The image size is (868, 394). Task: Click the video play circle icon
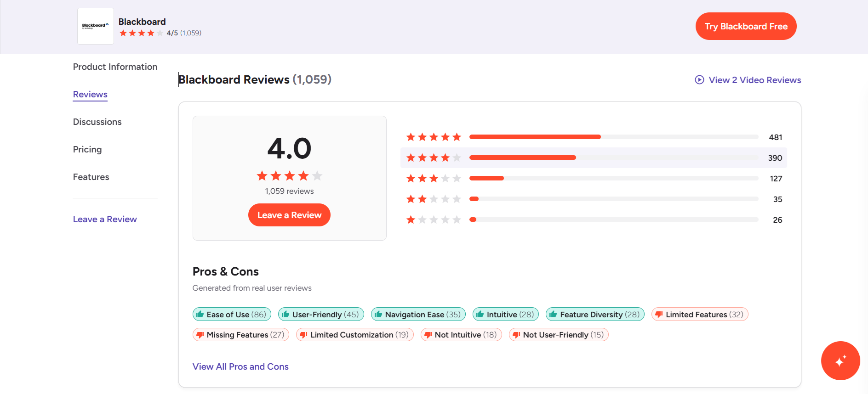point(699,80)
